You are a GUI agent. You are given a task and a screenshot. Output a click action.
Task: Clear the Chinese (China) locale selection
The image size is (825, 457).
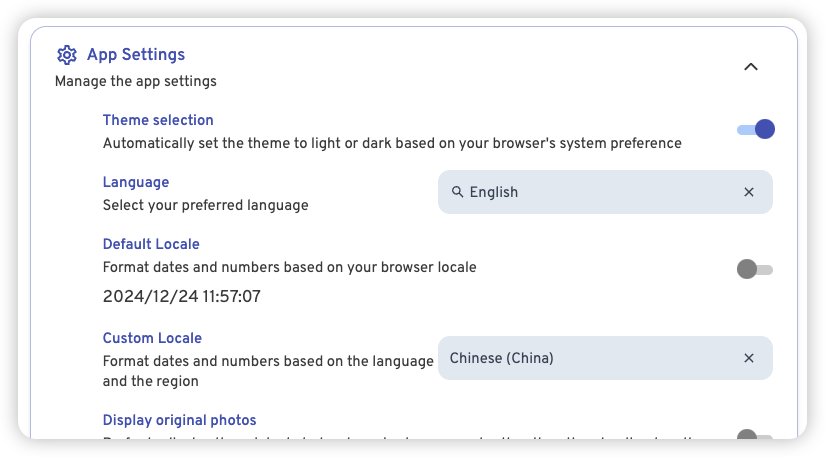tap(749, 358)
